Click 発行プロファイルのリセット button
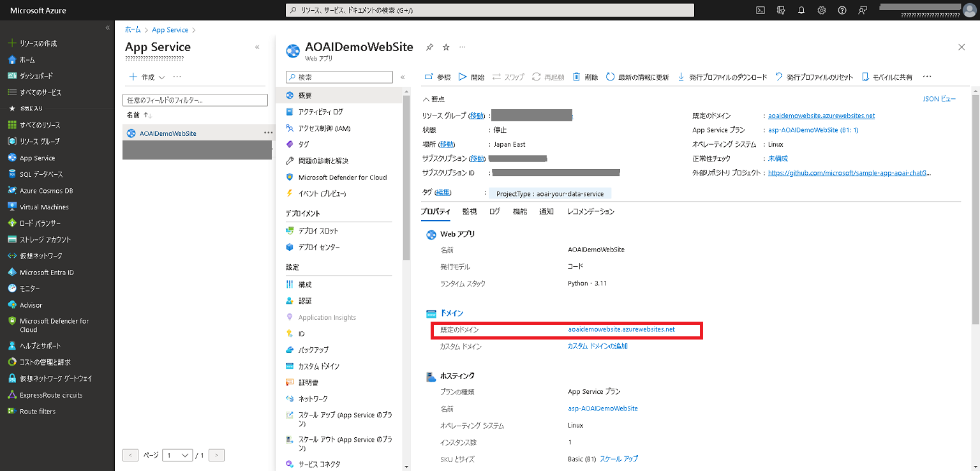 pyautogui.click(x=813, y=77)
